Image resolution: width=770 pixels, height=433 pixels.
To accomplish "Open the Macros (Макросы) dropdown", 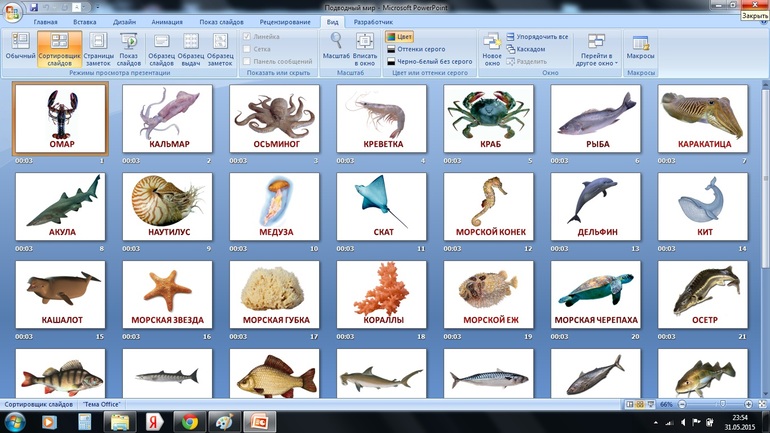I will pos(640,47).
